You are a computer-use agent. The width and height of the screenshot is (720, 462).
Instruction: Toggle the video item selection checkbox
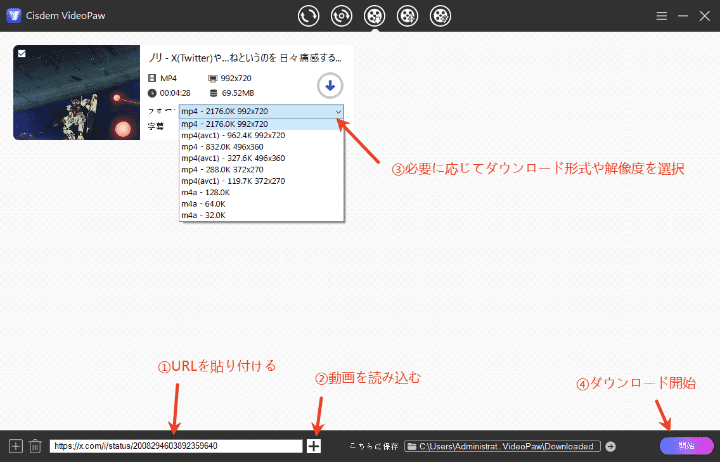coord(22,54)
